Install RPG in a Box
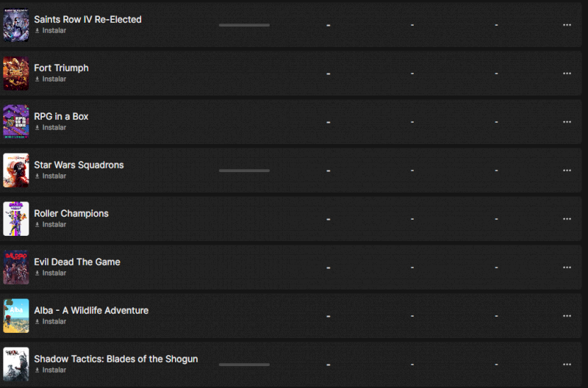The height and width of the screenshot is (388, 588). click(x=50, y=127)
